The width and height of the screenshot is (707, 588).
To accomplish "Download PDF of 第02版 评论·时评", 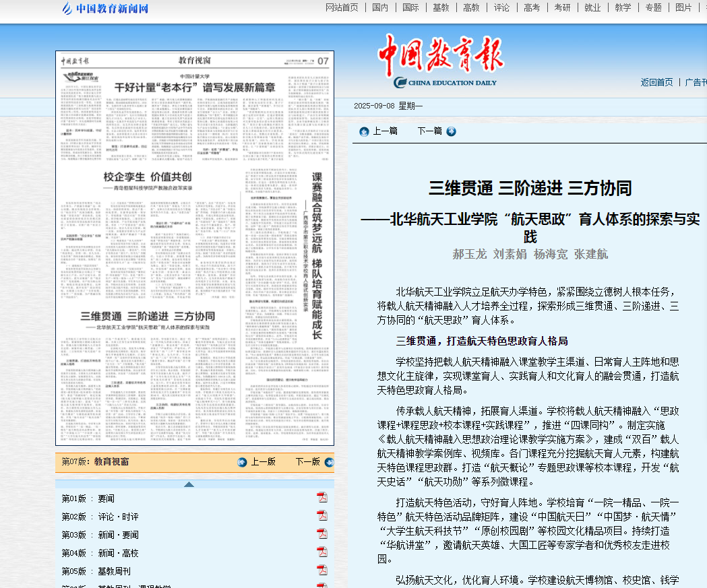I will point(322,516).
